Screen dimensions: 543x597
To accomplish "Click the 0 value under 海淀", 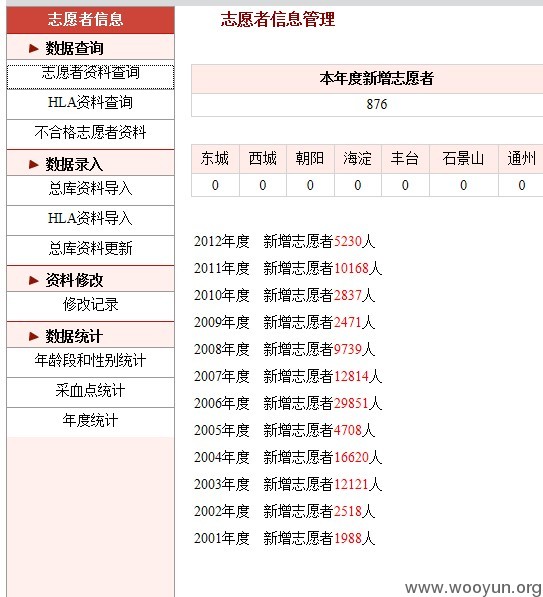I will pos(358,185).
